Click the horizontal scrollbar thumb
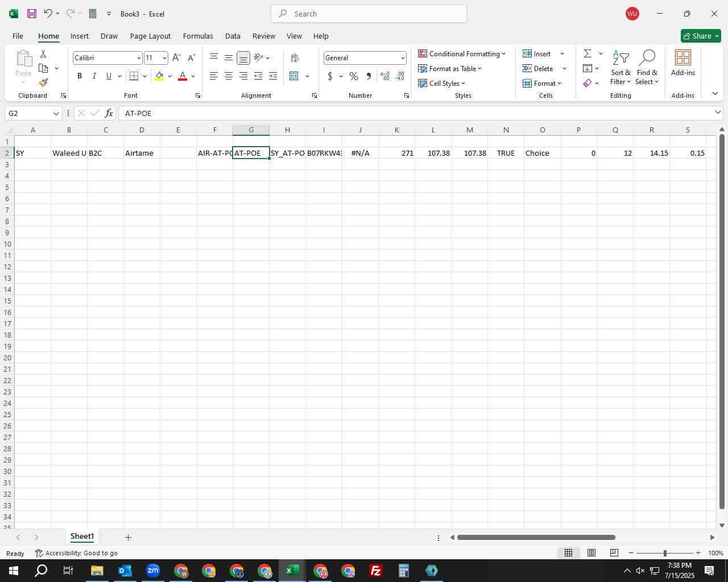 (536, 537)
